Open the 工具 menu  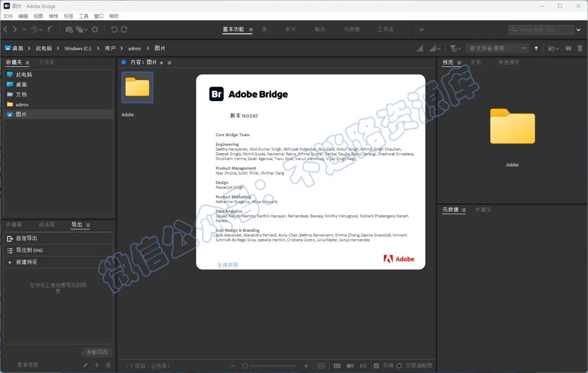point(84,16)
